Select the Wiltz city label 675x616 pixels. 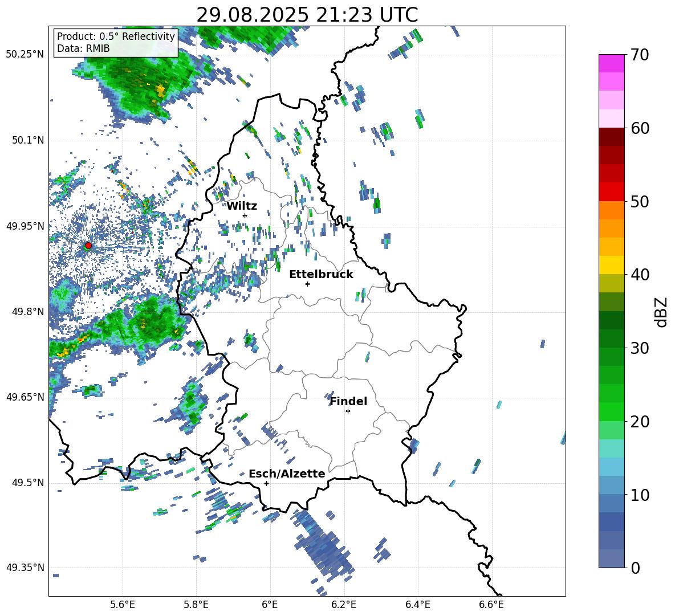click(242, 206)
